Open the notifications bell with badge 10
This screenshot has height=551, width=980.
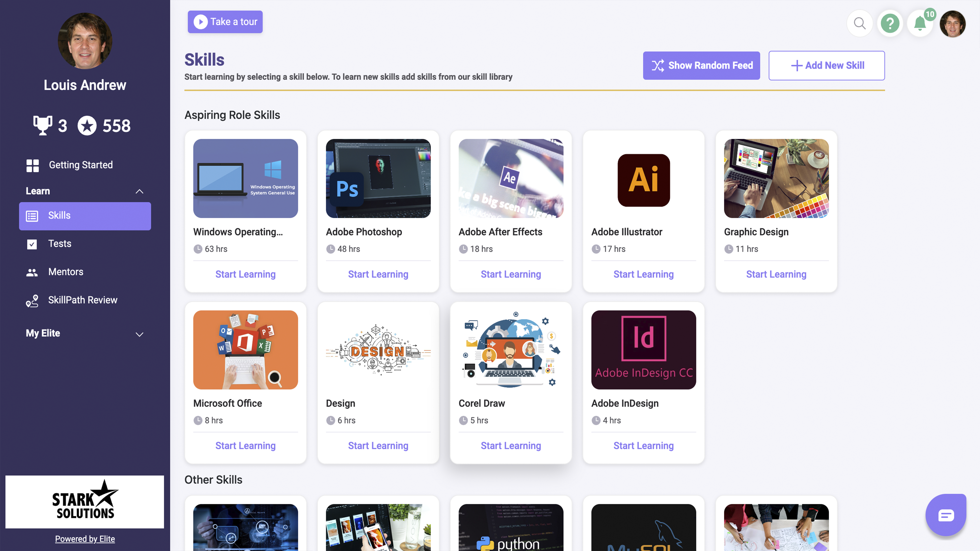[920, 24]
